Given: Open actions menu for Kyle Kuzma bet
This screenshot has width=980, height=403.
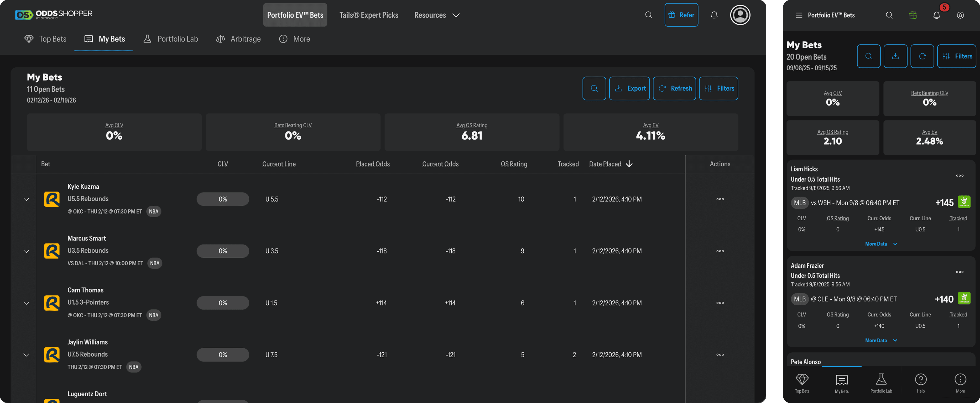Looking at the screenshot, I should click(x=720, y=199).
